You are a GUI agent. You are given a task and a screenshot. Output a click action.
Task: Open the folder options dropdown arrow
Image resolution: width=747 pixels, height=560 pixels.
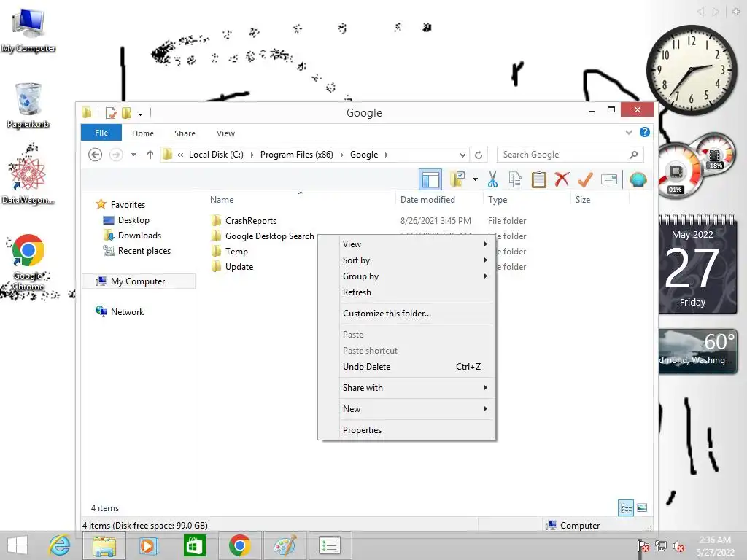(x=475, y=179)
